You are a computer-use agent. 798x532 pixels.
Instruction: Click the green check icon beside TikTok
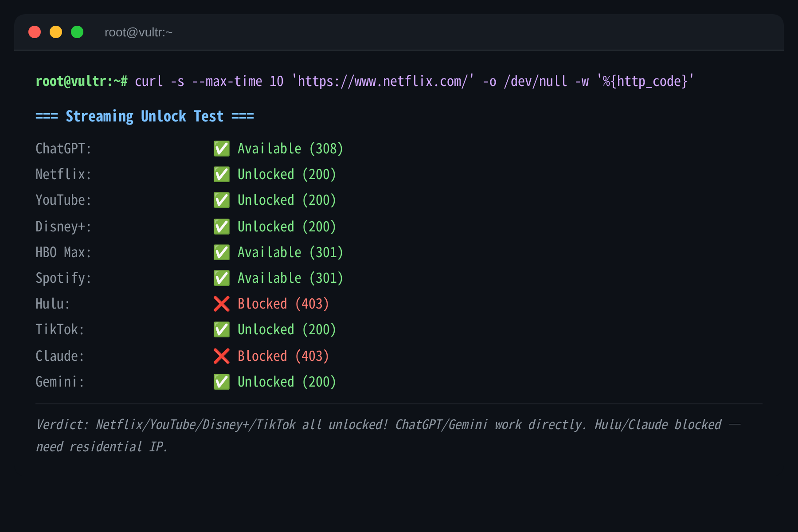coord(222,329)
